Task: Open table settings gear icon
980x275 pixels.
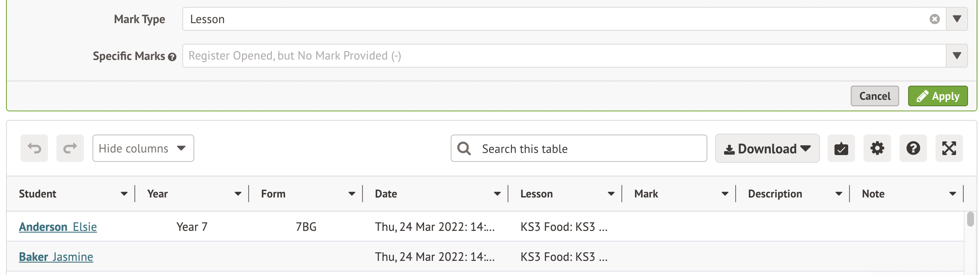Action: coord(877,149)
